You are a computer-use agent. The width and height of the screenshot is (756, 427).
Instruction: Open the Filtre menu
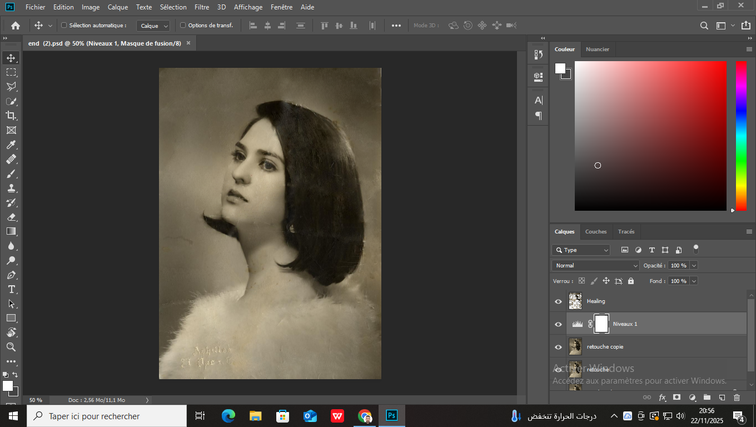click(x=202, y=7)
